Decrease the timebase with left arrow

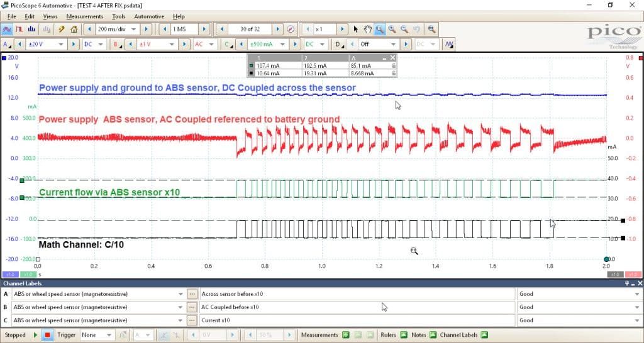(x=89, y=30)
